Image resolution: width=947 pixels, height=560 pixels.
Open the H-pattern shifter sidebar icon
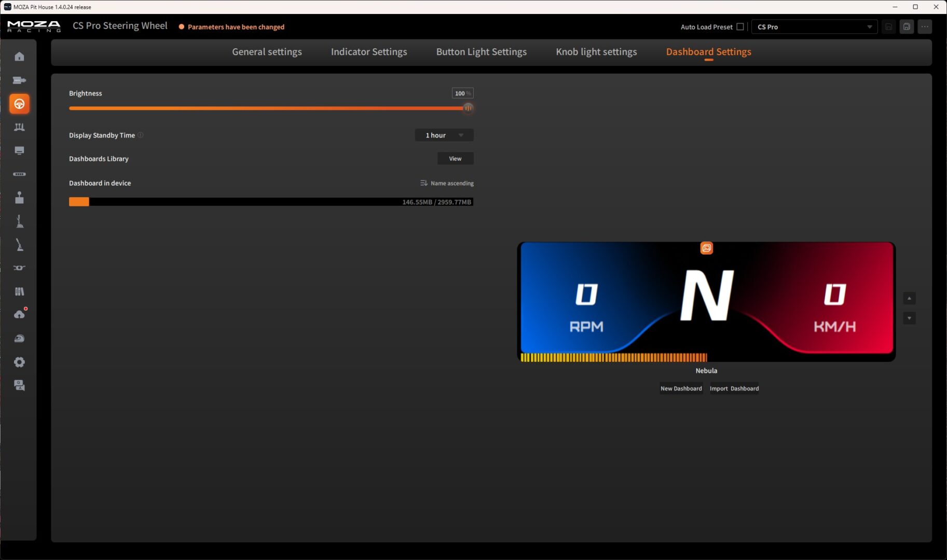click(x=19, y=198)
